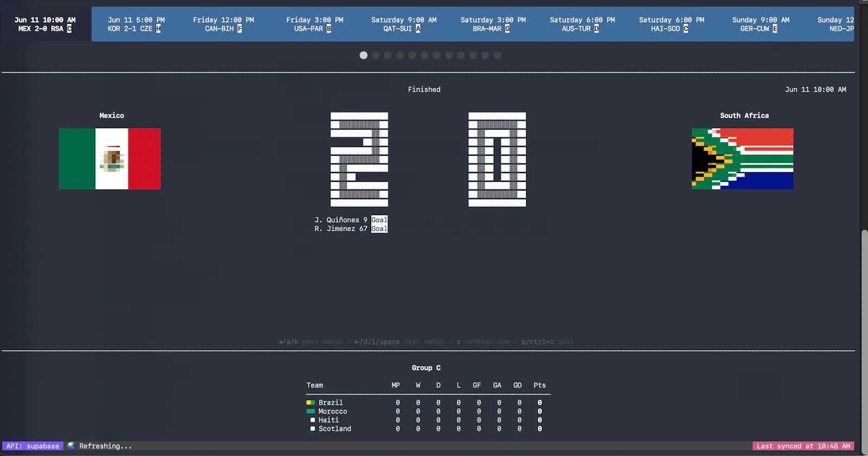Click the second pagination dot
The width and height of the screenshot is (868, 456).
375,55
